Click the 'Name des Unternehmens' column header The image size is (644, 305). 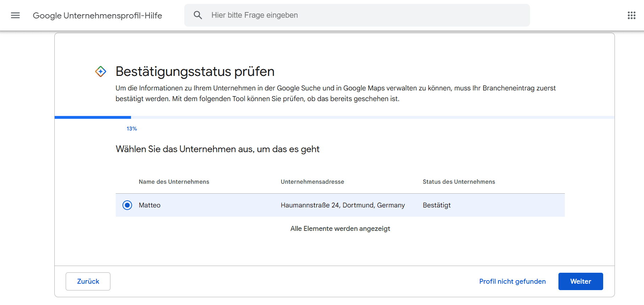point(174,182)
